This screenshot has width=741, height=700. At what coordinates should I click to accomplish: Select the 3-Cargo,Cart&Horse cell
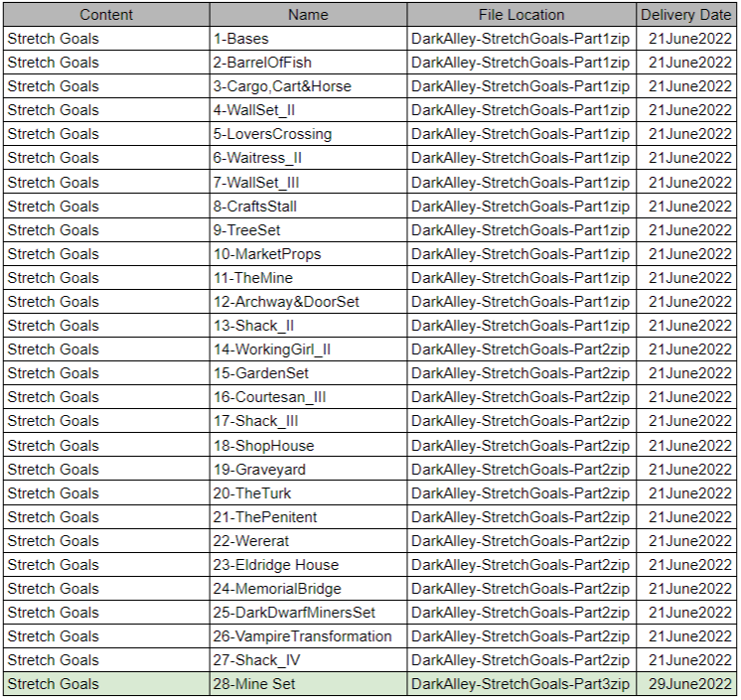(308, 86)
